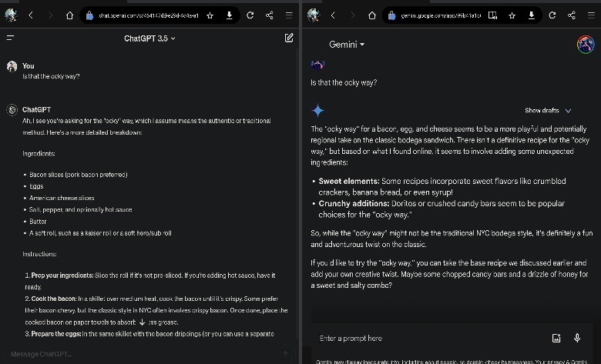
Task: Share the ChatGPT page from browser toolbar
Action: (x=270, y=15)
